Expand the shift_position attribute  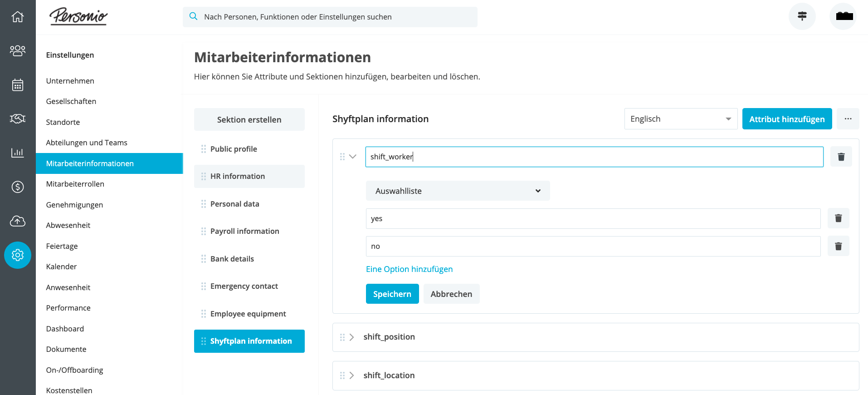(352, 337)
